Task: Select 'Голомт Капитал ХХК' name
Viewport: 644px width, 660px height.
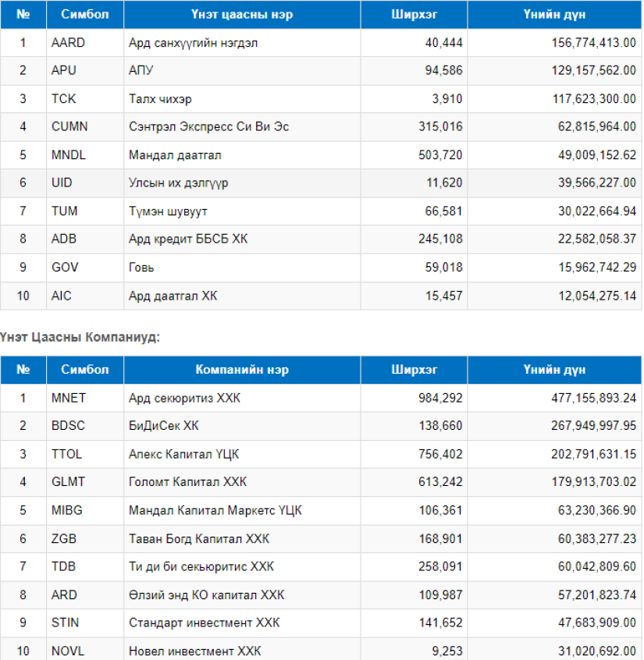Action: click(187, 482)
